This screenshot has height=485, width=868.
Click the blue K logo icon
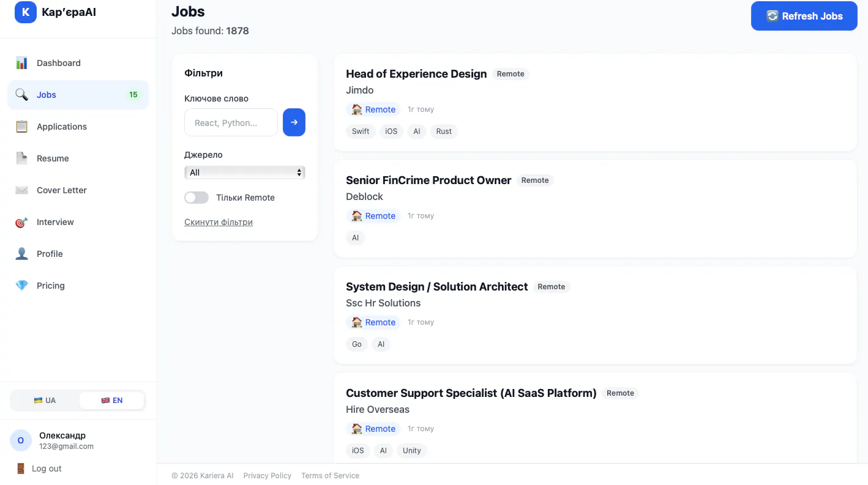pos(26,12)
